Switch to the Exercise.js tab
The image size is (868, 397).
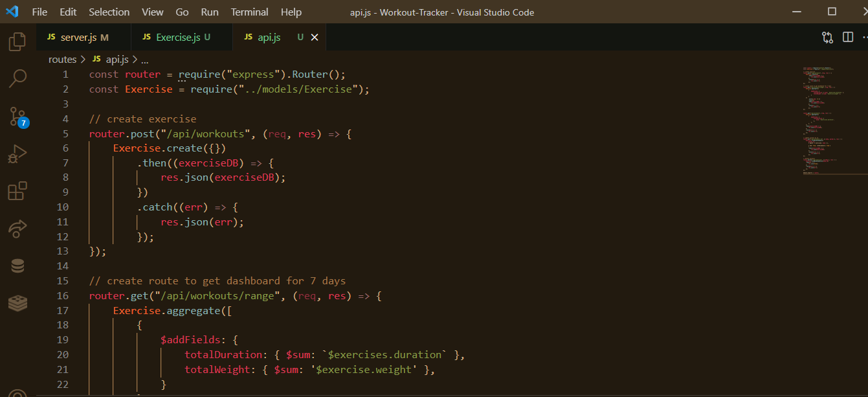[x=182, y=38]
